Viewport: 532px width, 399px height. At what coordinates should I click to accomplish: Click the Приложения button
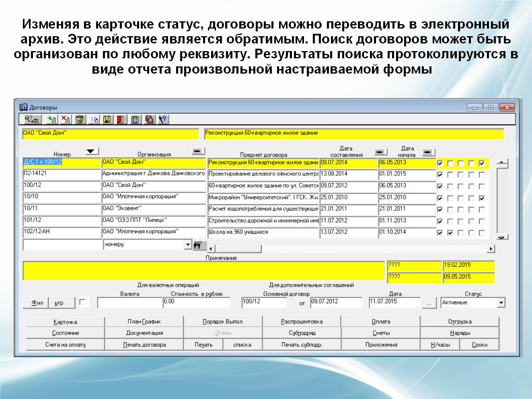coord(381,345)
